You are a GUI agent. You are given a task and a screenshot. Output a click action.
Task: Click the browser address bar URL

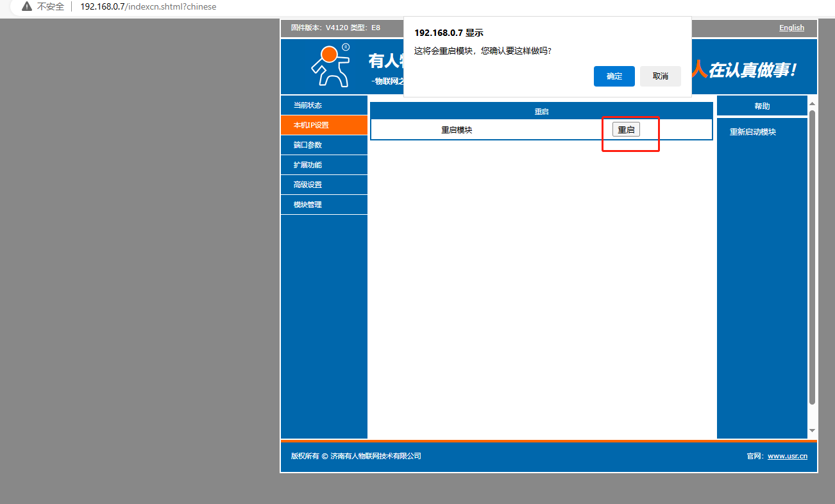click(x=148, y=6)
